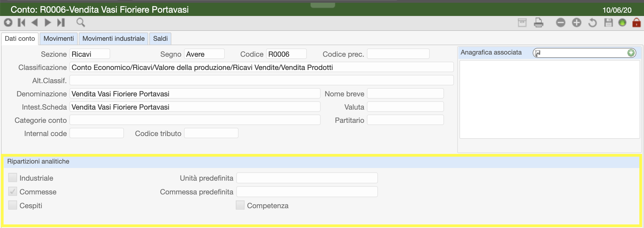Image resolution: width=644 pixels, height=228 pixels.
Task: Click the 'Anagrafica associata' label
Action: (491, 52)
